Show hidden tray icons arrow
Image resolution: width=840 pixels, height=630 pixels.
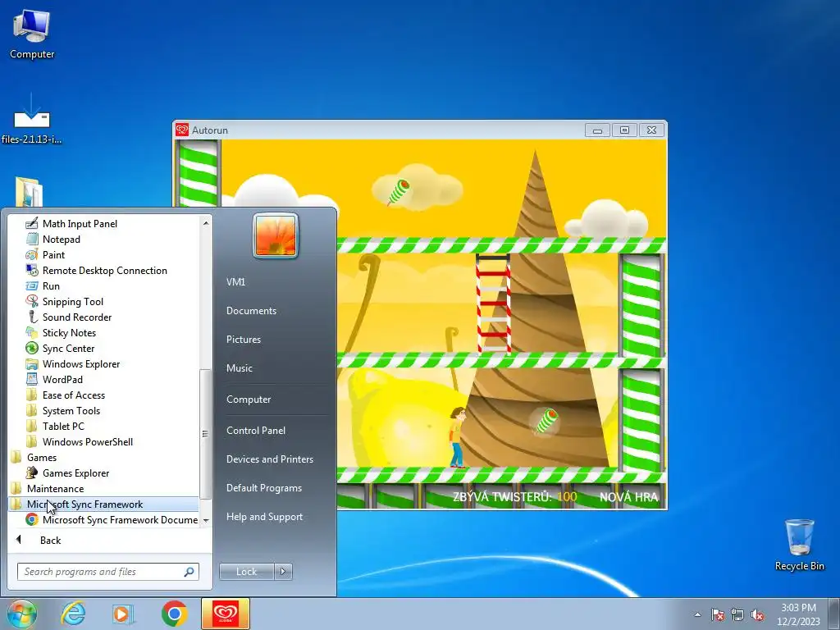(697, 614)
